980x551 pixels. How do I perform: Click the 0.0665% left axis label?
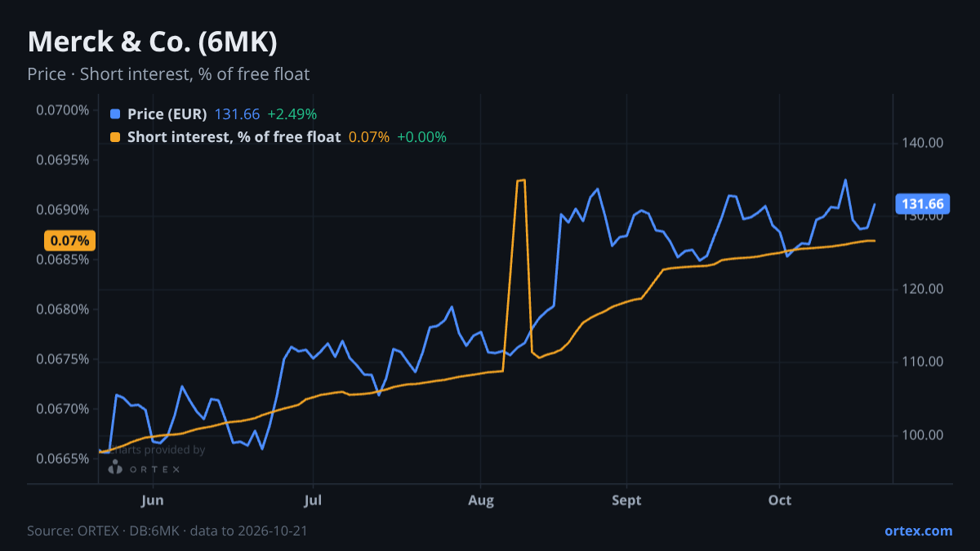coord(63,459)
